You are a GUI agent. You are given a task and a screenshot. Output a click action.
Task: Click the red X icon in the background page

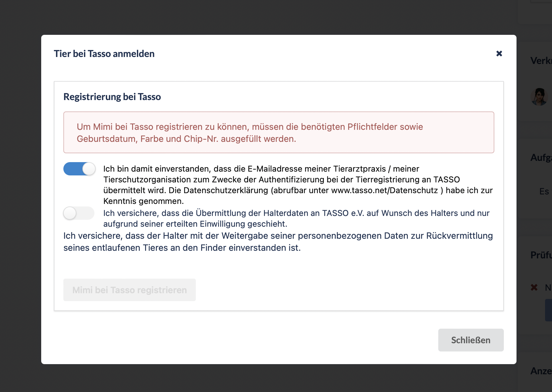tap(534, 288)
